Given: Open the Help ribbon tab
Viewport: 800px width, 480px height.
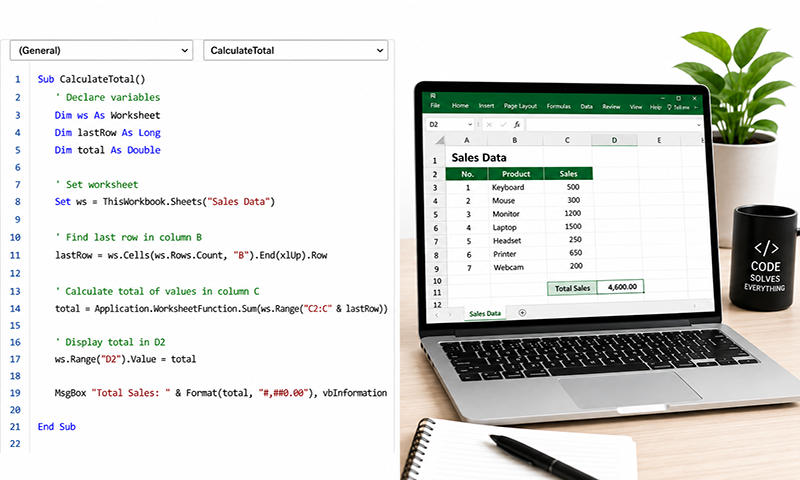Looking at the screenshot, I should click(x=656, y=107).
